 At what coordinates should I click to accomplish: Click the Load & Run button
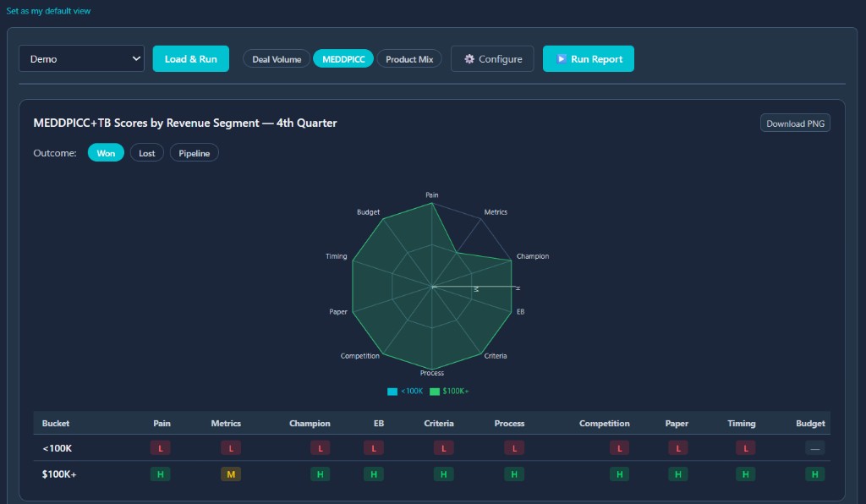click(x=190, y=58)
